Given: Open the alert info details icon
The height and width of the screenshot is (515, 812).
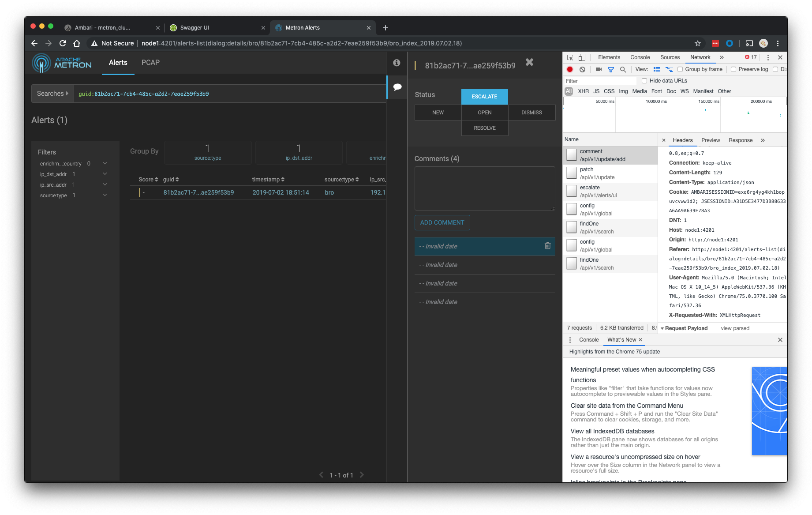Looking at the screenshot, I should click(397, 63).
